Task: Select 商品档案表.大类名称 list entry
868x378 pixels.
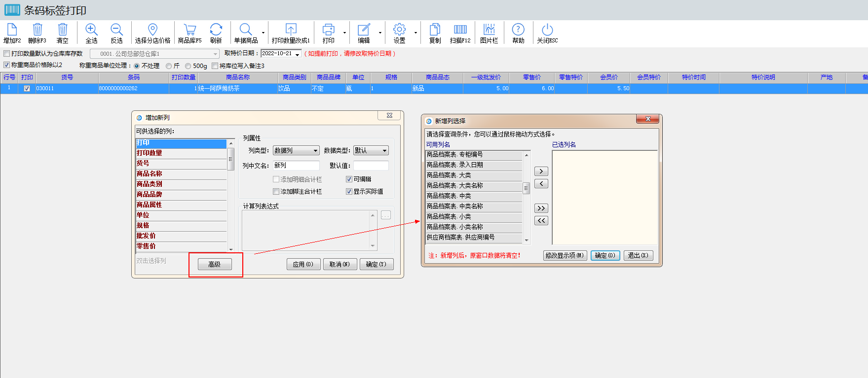Action: [473, 186]
